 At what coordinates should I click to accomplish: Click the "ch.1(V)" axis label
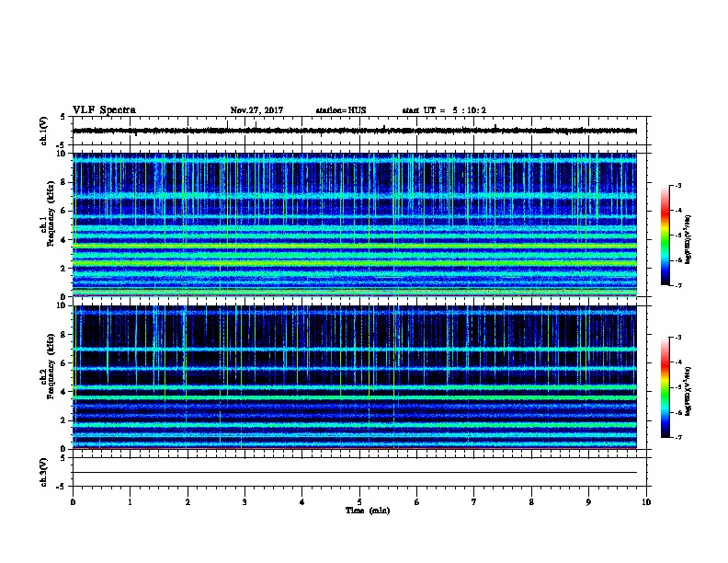click(43, 131)
